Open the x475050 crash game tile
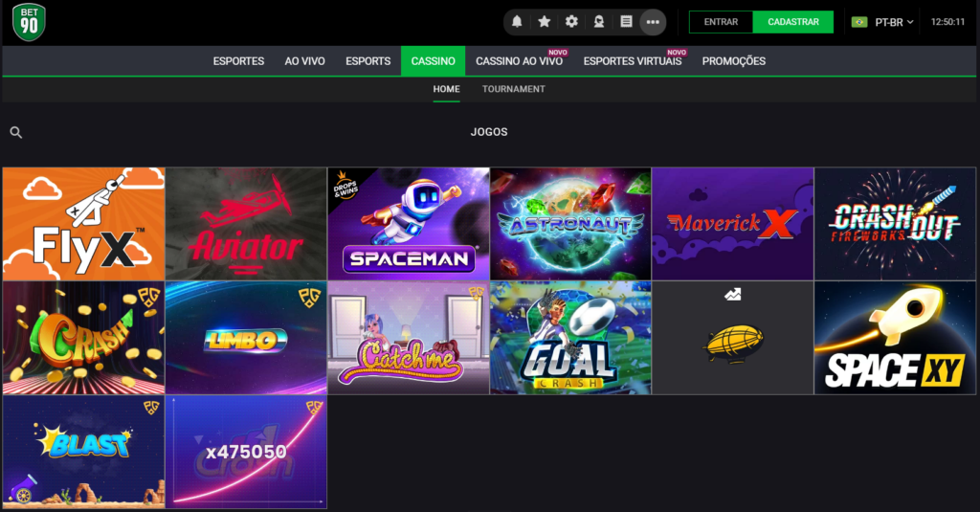Viewport: 980px width, 512px height. click(246, 452)
